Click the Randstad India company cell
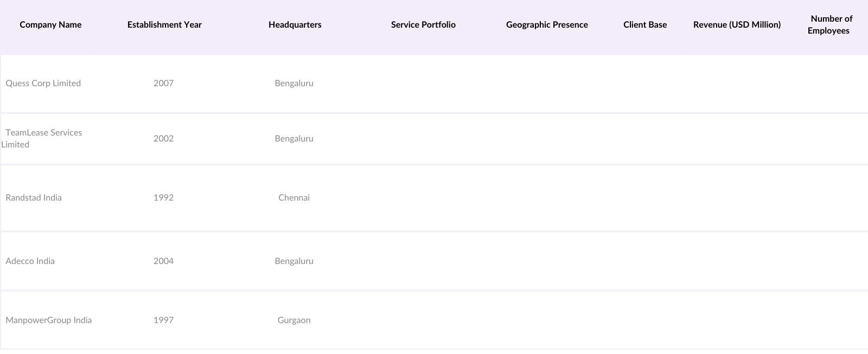Screen dimensions: 868x354 34,198
